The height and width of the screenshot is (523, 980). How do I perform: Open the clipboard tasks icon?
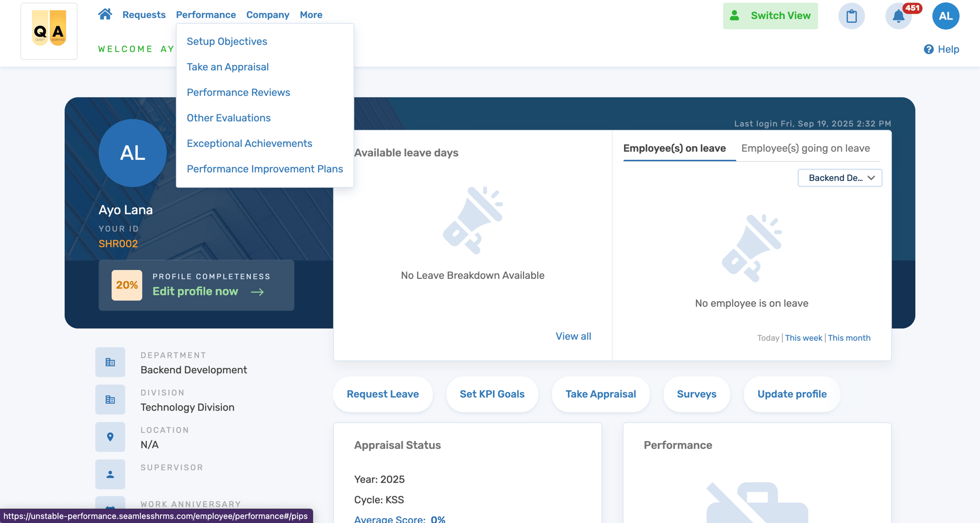point(851,16)
